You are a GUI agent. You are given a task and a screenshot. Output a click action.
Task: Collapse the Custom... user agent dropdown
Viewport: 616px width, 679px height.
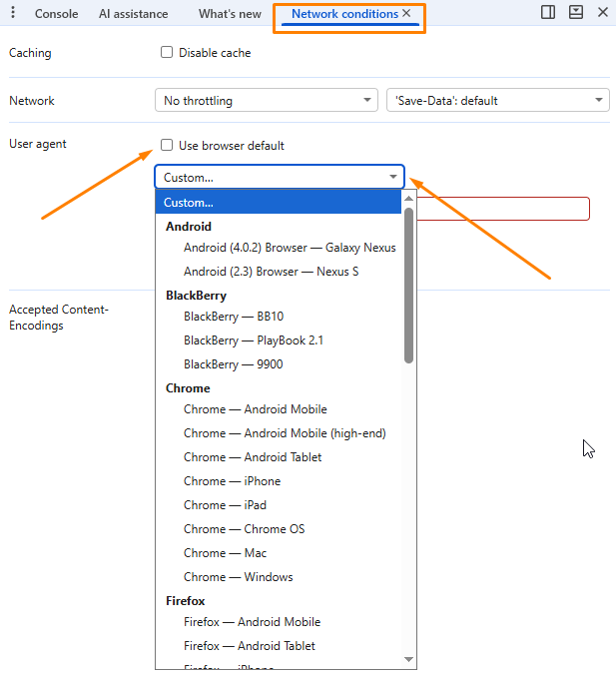pyautogui.click(x=280, y=177)
